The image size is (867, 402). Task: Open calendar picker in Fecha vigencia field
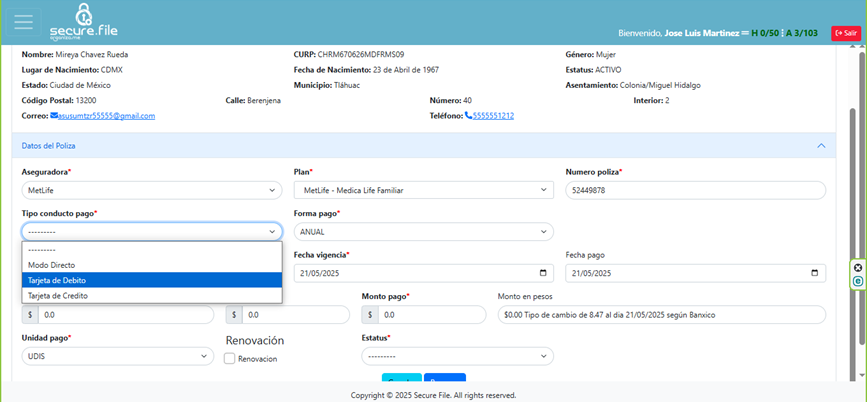(x=543, y=273)
